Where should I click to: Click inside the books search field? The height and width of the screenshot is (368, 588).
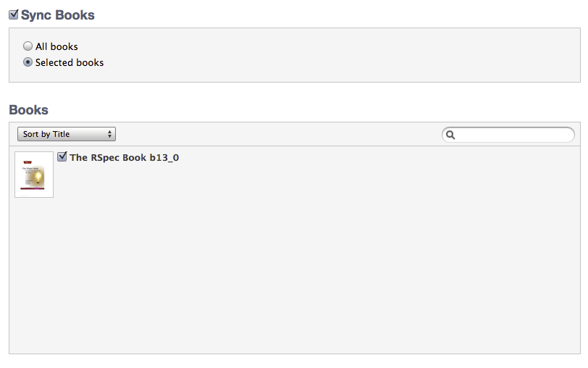click(511, 135)
